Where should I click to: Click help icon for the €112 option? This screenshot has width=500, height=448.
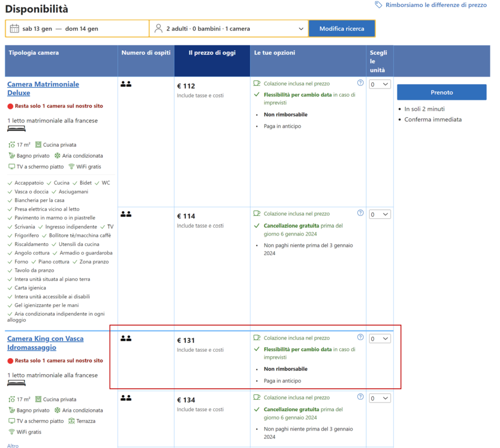pyautogui.click(x=360, y=83)
